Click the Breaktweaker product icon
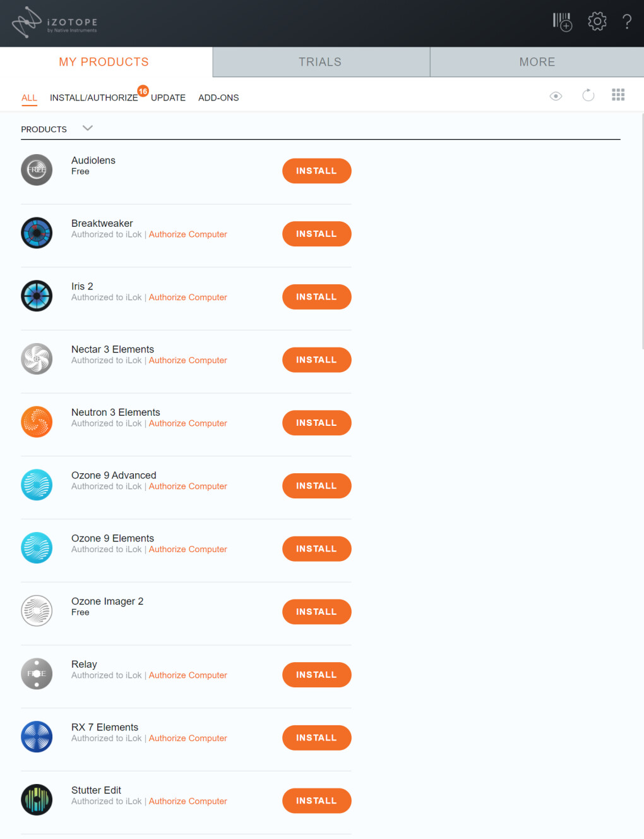This screenshot has height=839, width=644. click(x=37, y=233)
